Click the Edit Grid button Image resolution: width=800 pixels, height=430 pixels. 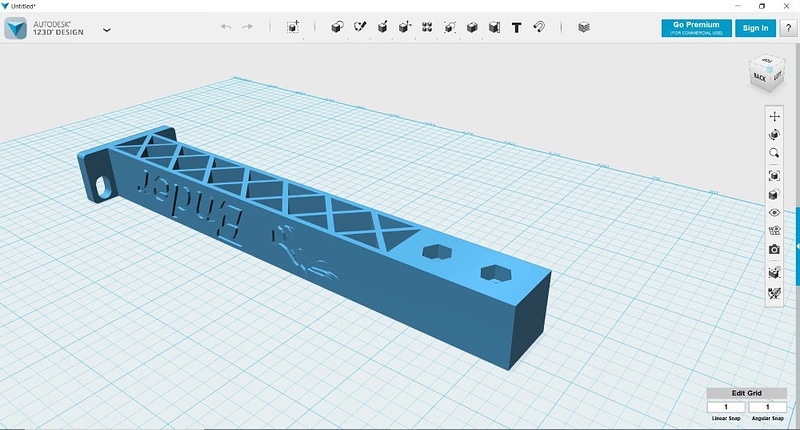pos(746,393)
